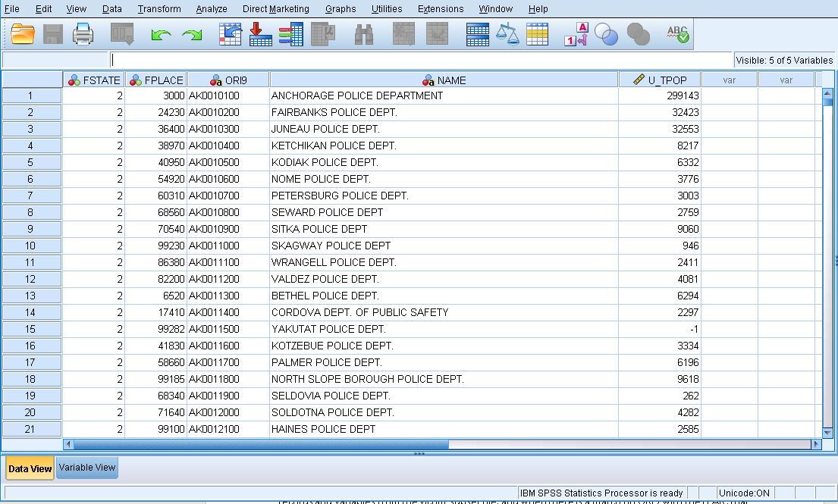This screenshot has height=504, width=838.
Task: Click the cell editor input field
Action: (421, 60)
